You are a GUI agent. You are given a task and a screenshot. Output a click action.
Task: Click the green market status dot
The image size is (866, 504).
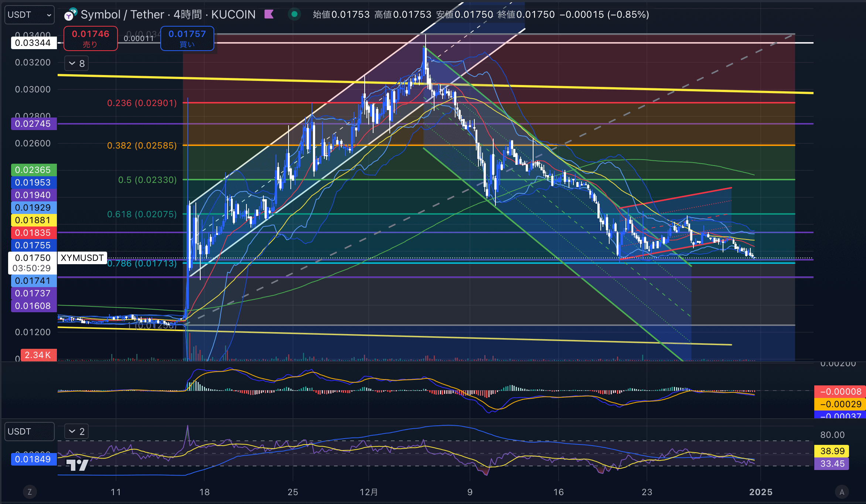tap(294, 14)
